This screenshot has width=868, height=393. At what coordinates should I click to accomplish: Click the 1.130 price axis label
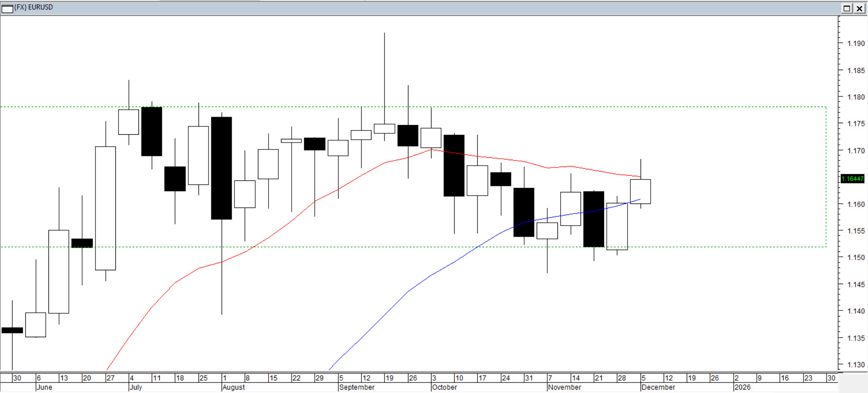pyautogui.click(x=856, y=365)
